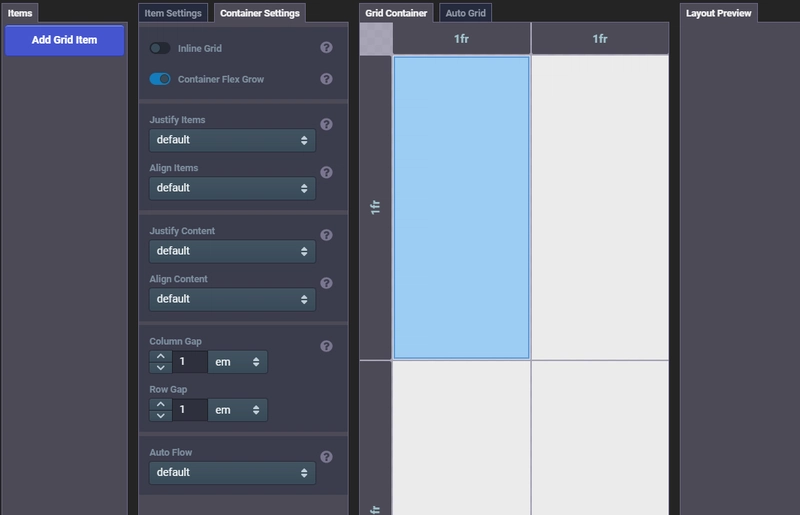Open help for Container Flex Grow
800x515 pixels.
tap(327, 79)
